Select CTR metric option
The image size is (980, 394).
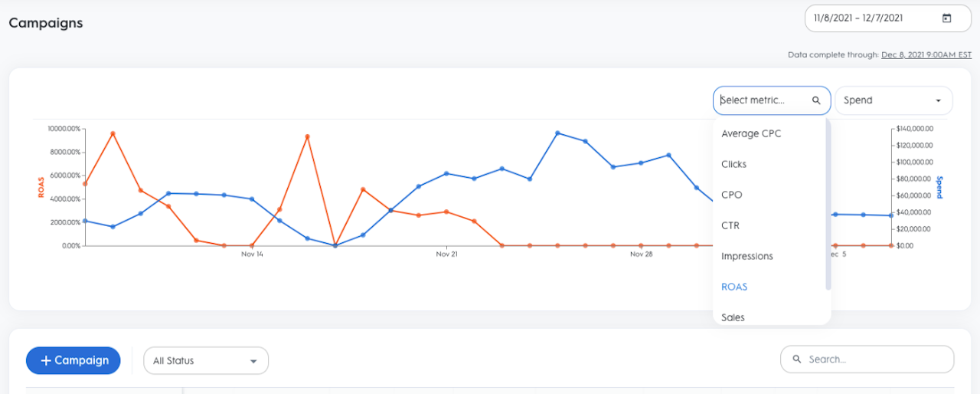[x=730, y=225]
